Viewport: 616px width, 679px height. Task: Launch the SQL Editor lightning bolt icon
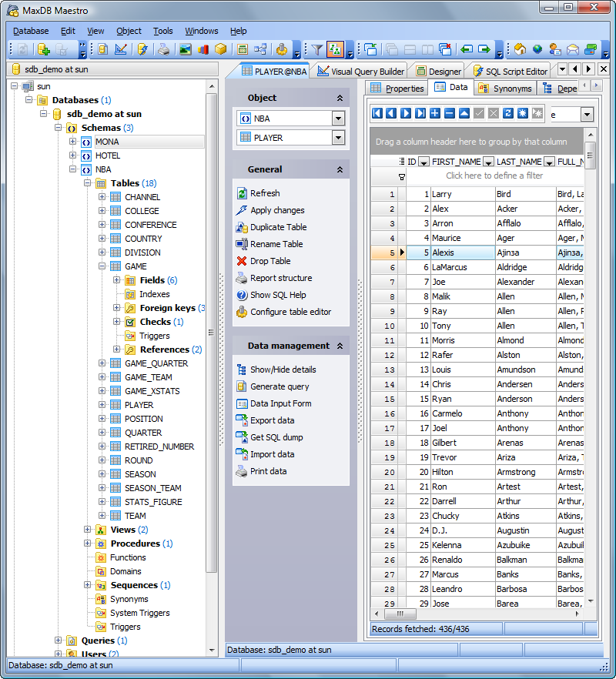click(x=142, y=50)
